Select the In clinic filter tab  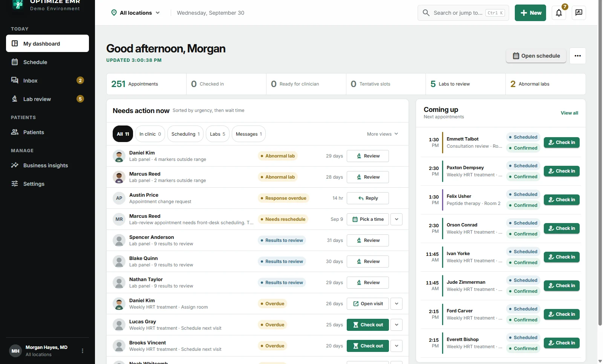pyautogui.click(x=150, y=134)
